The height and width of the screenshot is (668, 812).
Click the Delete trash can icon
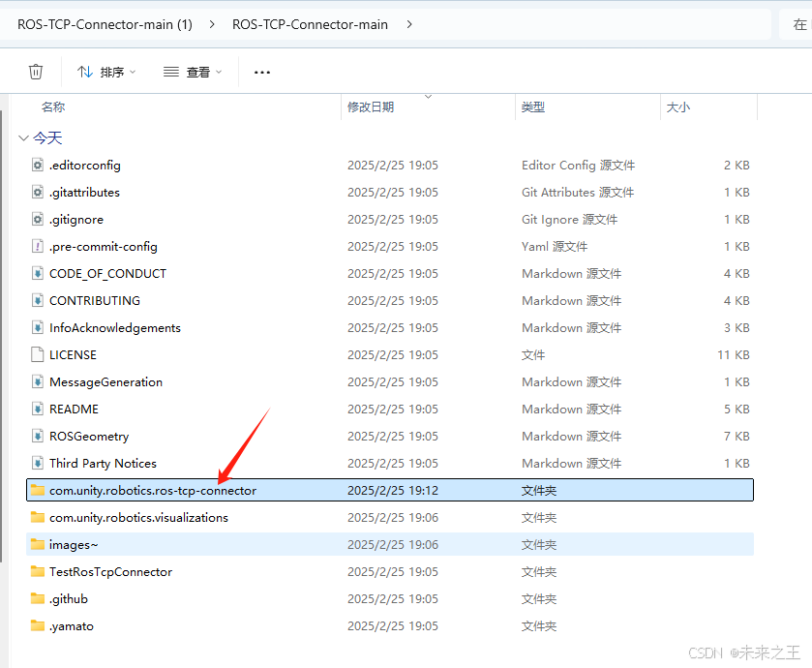[x=36, y=72]
